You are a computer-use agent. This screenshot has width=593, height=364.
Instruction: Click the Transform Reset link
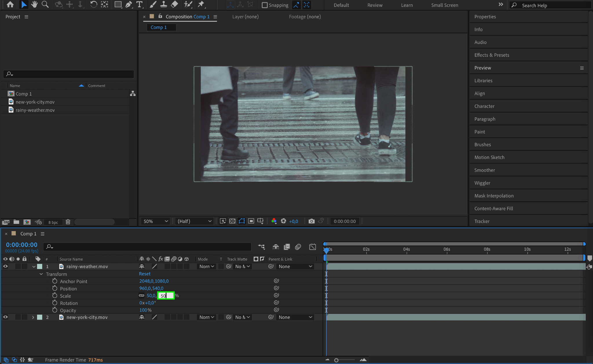pyautogui.click(x=144, y=274)
